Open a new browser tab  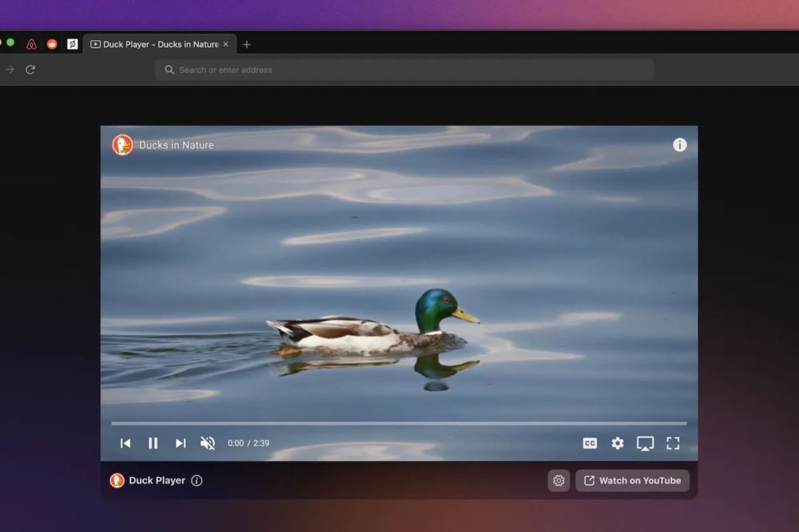247,44
